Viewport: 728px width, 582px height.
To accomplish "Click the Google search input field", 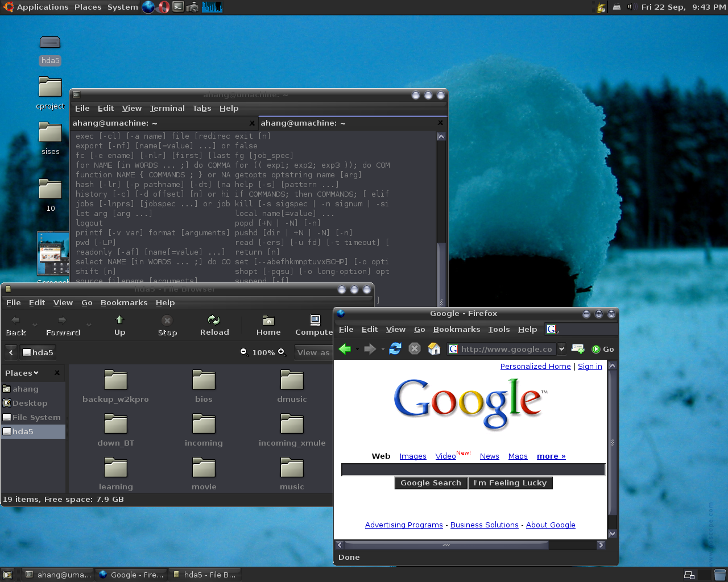I will pyautogui.click(x=473, y=469).
